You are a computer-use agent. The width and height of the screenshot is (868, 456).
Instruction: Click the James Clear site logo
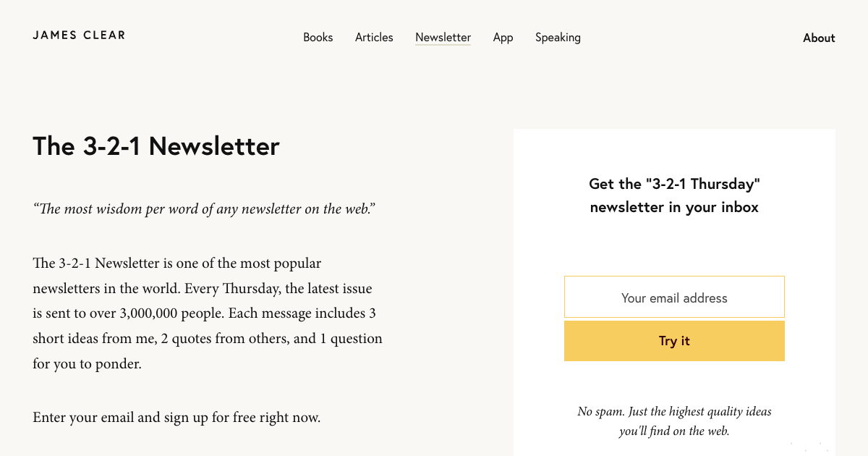click(79, 35)
